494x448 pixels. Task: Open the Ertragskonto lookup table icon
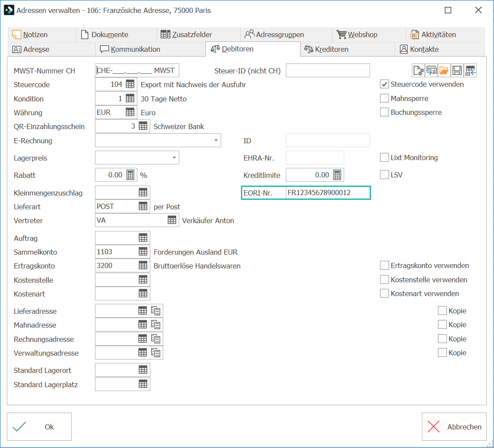(x=143, y=266)
